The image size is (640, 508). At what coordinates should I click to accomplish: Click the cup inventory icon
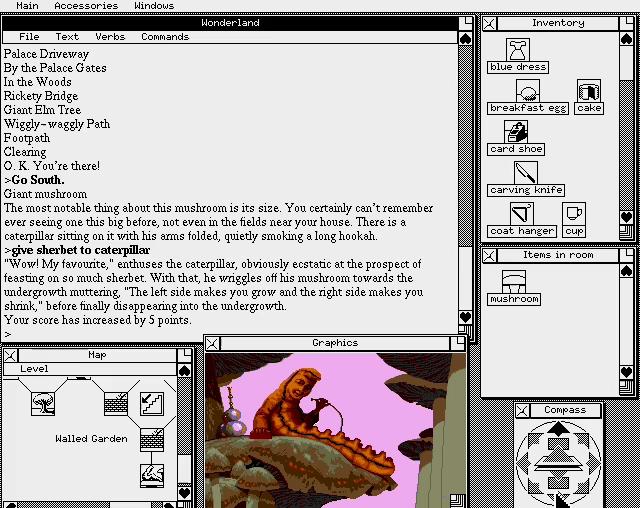(574, 220)
